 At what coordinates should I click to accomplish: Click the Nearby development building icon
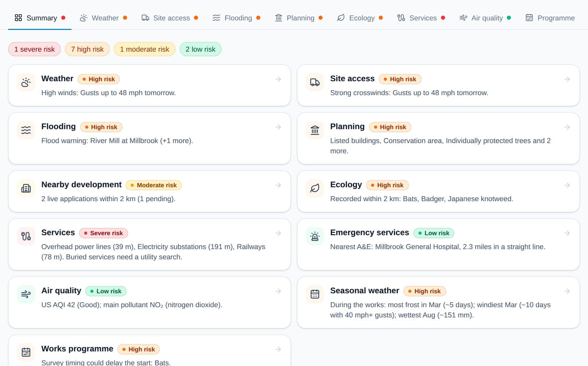click(26, 188)
